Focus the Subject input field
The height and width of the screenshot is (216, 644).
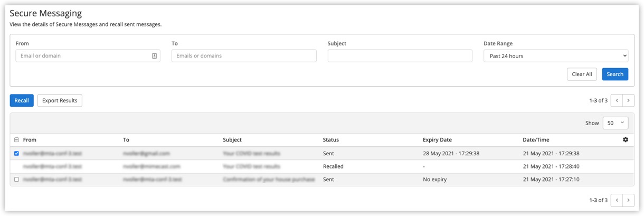(400, 56)
